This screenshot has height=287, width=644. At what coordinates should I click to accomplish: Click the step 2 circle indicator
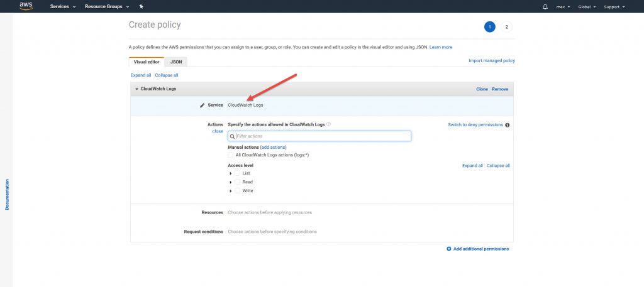(x=507, y=27)
